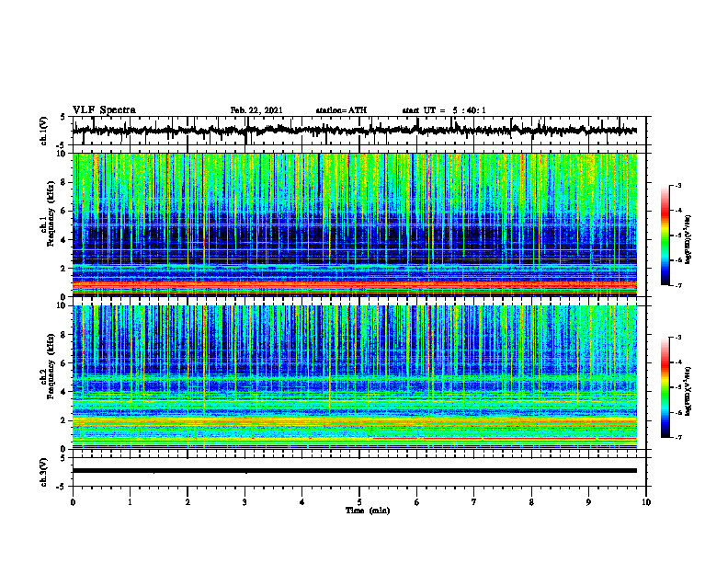Click the ch.1 spectrogram color scale bar

click(x=665, y=236)
